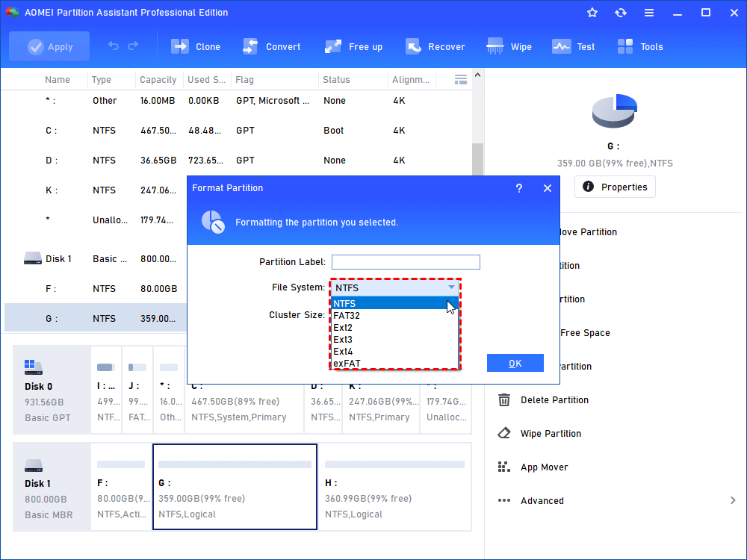Select the F: partition row in list

coord(96,288)
